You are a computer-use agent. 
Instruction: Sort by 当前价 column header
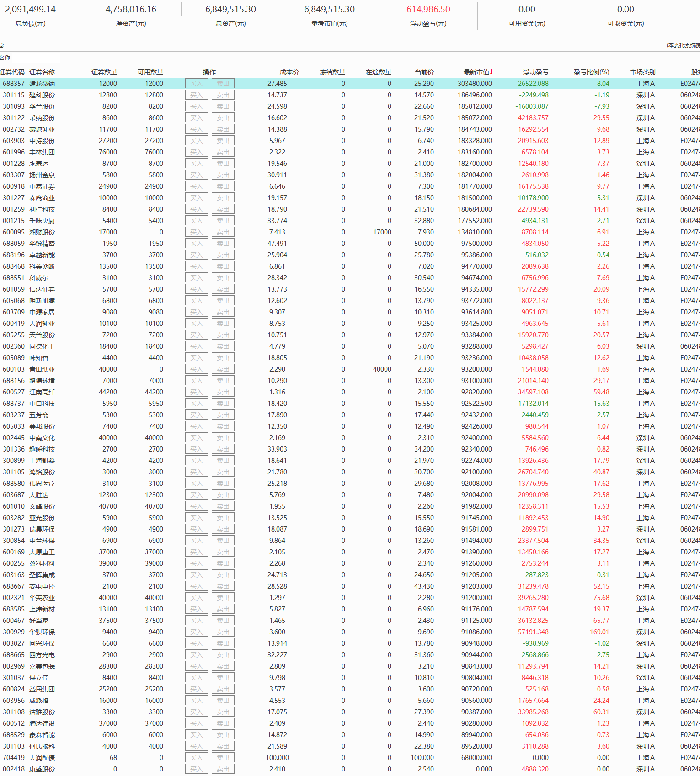click(424, 72)
